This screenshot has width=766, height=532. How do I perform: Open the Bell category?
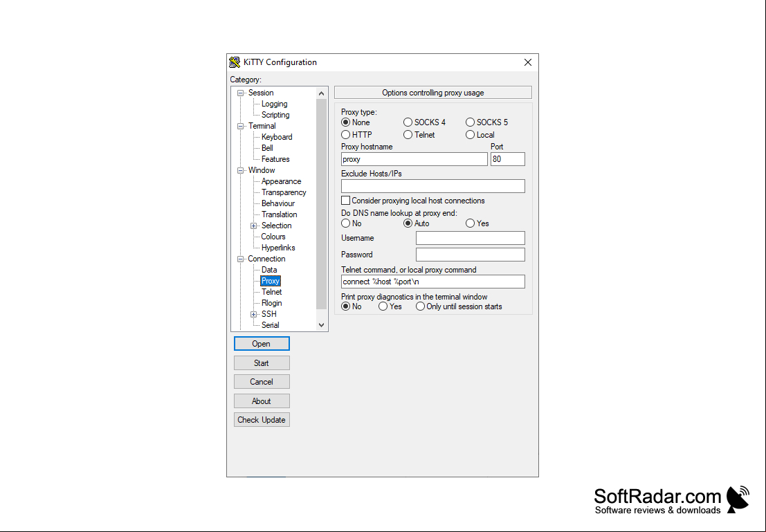point(266,148)
